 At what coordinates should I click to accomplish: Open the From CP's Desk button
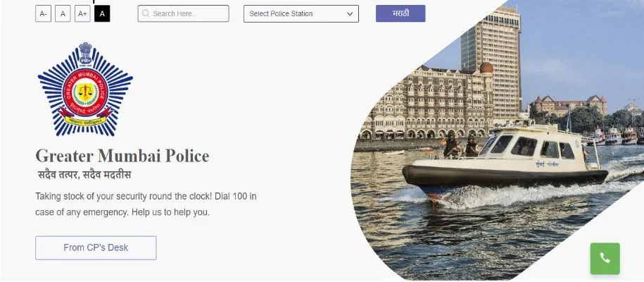click(96, 247)
